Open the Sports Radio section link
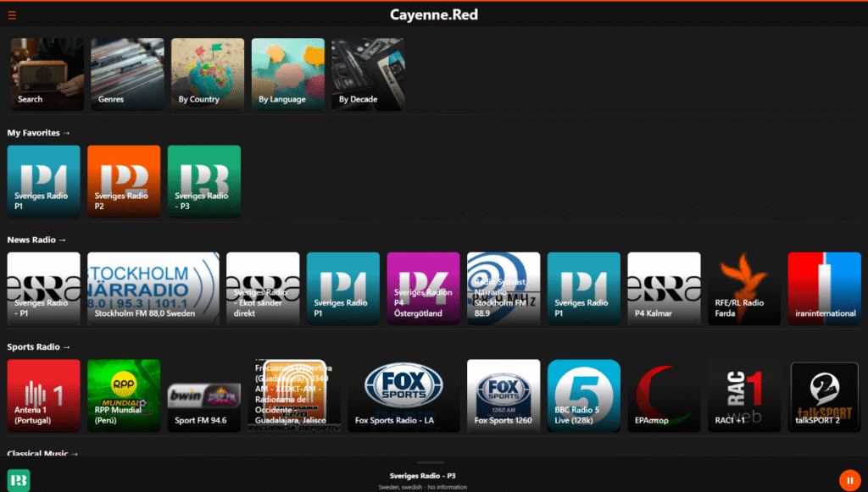This screenshot has width=868, height=492. tap(39, 347)
